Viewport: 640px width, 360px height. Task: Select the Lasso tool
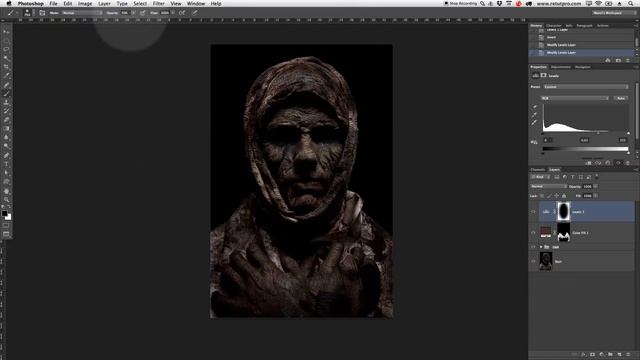pos(6,49)
